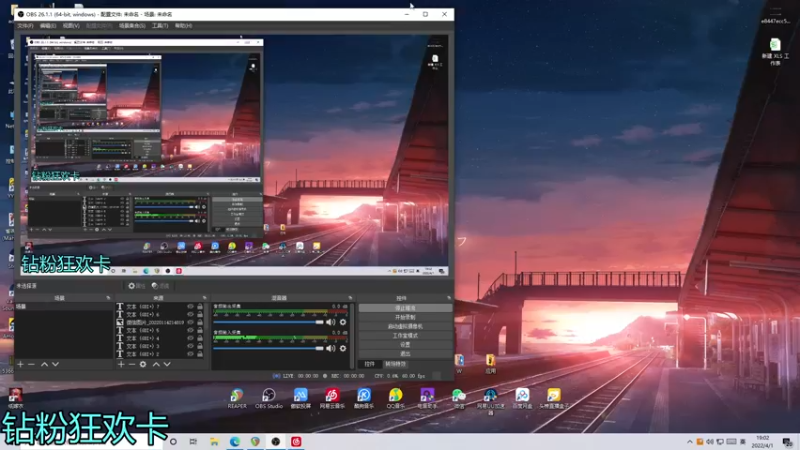Pop out the 控件 controls dock
The width and height of the screenshot is (800, 450).
(x=449, y=298)
